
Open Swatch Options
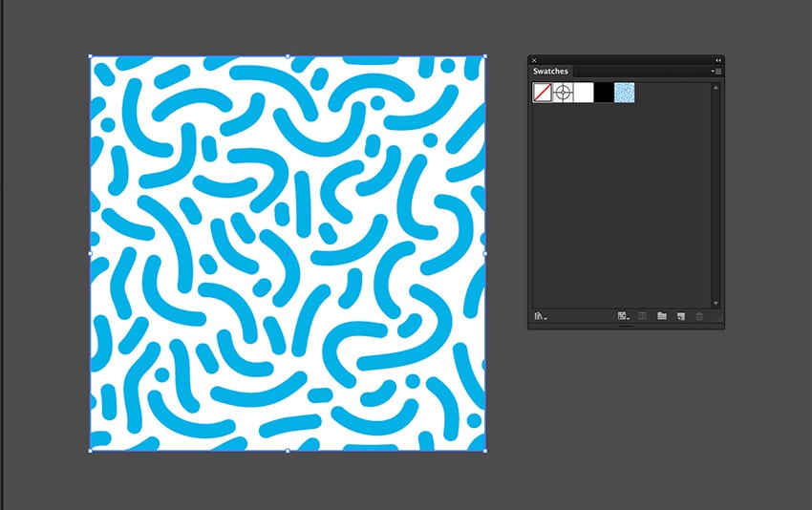[643, 316]
